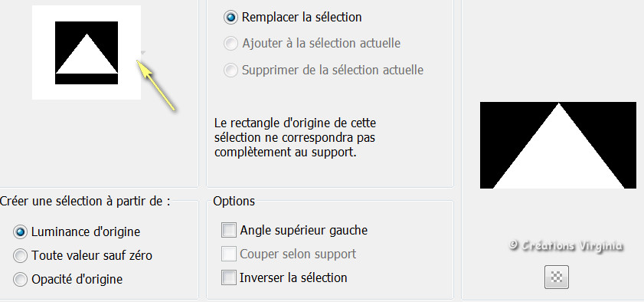Click the large triangle preview image
The width and height of the screenshot is (644, 302).
click(558, 146)
